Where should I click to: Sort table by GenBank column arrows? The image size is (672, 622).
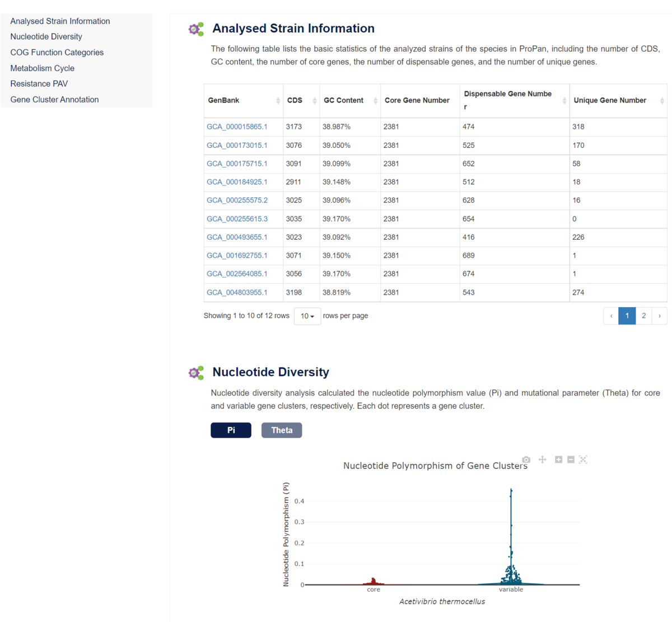[x=278, y=100]
